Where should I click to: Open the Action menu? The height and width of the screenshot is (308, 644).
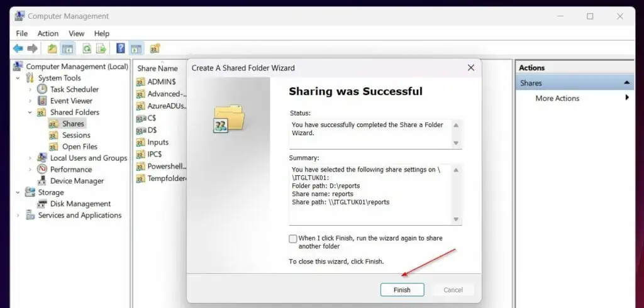click(x=48, y=33)
